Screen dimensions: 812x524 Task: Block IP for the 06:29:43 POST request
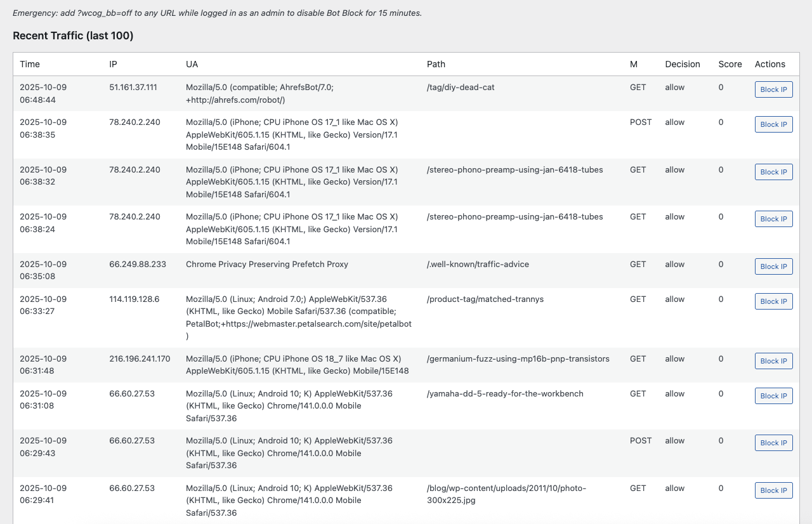click(773, 443)
